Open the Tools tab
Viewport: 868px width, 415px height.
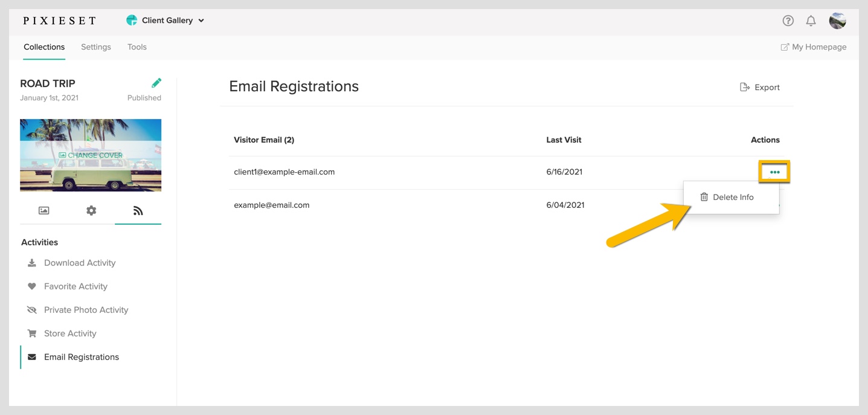tap(137, 47)
